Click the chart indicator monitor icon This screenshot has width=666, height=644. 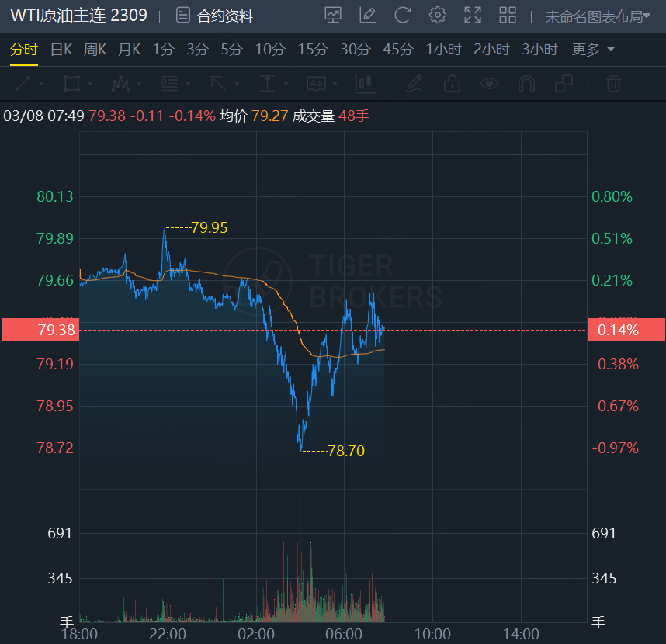(x=333, y=15)
